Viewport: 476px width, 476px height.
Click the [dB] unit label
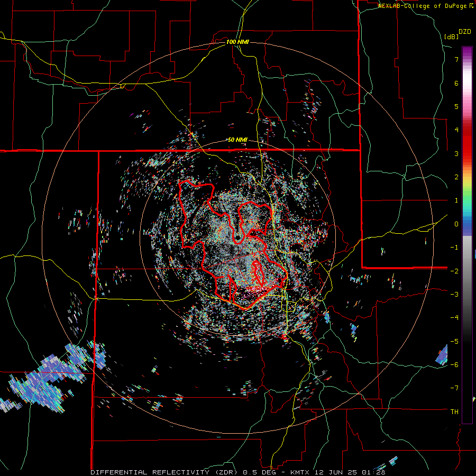tap(451, 36)
